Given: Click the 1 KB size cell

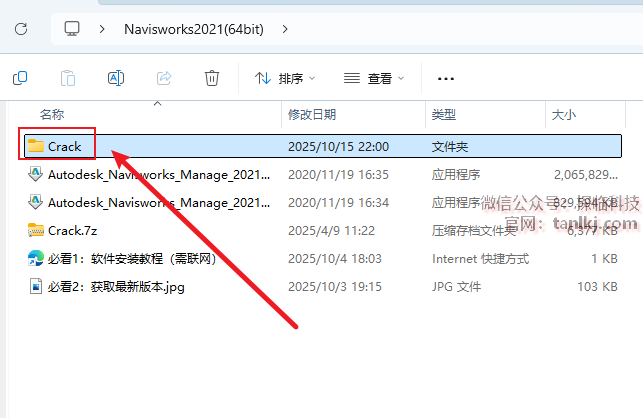Looking at the screenshot, I should (604, 258).
